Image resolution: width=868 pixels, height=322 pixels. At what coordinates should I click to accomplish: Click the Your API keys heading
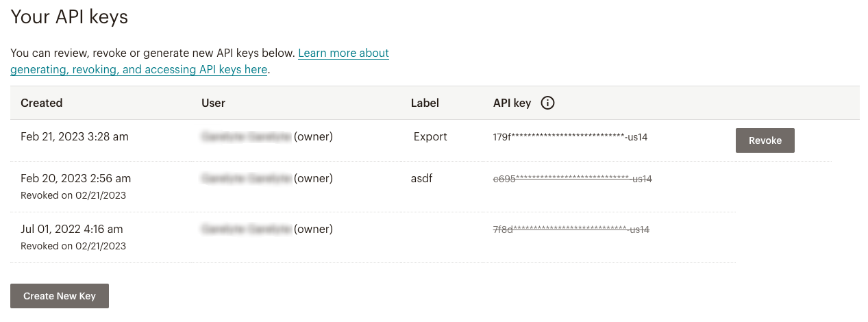pos(69,17)
